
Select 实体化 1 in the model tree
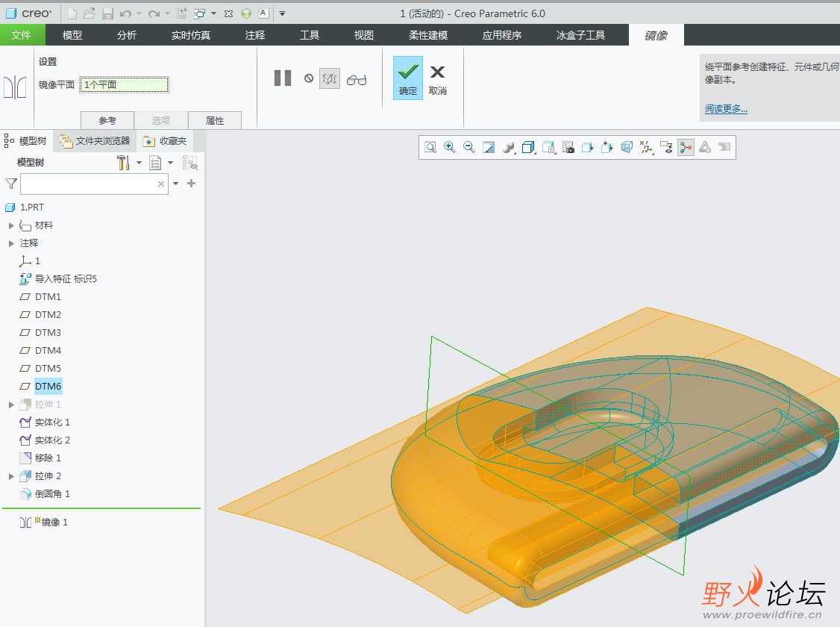coord(52,422)
